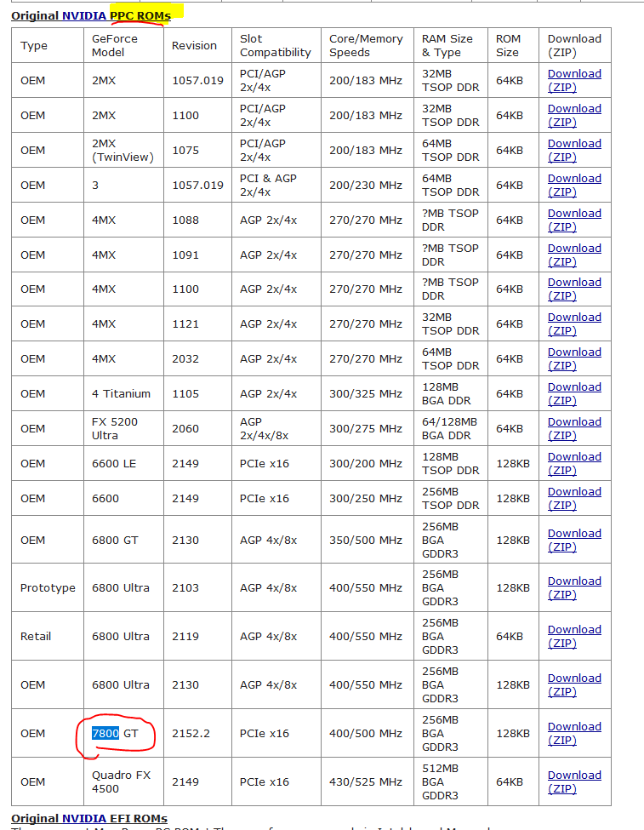This screenshot has width=644, height=830.
Task: Download ZIP for 4 Titanium row
Action: coord(574,394)
